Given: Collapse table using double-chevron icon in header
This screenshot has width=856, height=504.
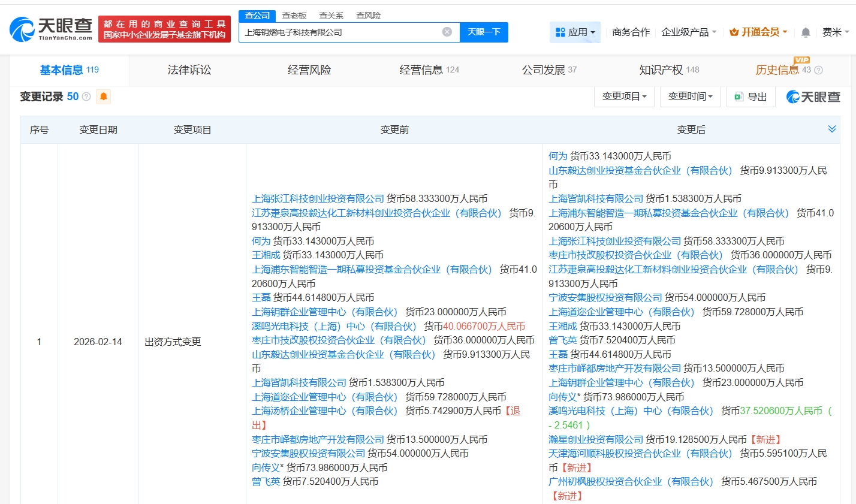Looking at the screenshot, I should tap(831, 129).
